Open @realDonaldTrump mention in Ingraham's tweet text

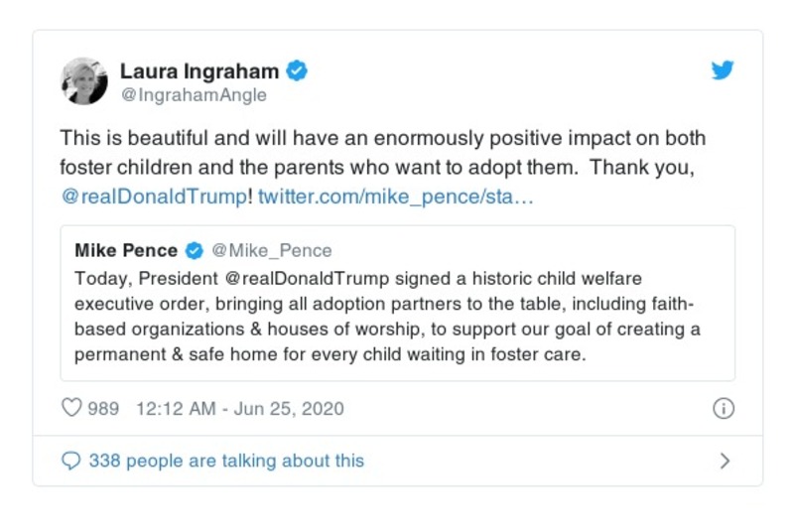(154, 197)
